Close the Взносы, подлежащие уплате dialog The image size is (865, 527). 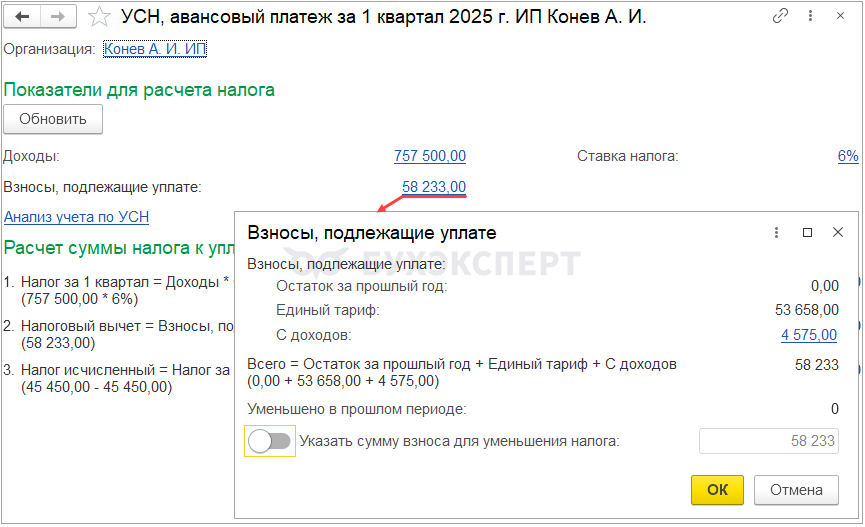point(837,233)
